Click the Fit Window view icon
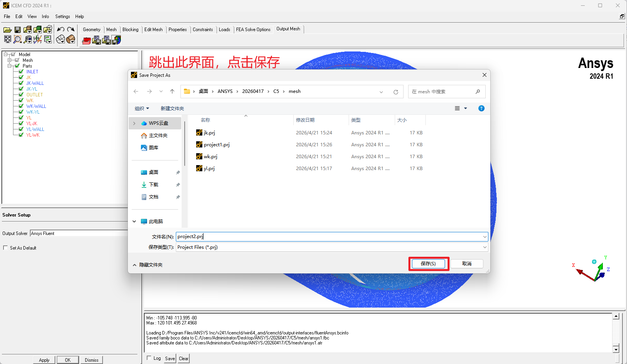Image resolution: width=627 pixels, height=364 pixels. pyautogui.click(x=7, y=39)
